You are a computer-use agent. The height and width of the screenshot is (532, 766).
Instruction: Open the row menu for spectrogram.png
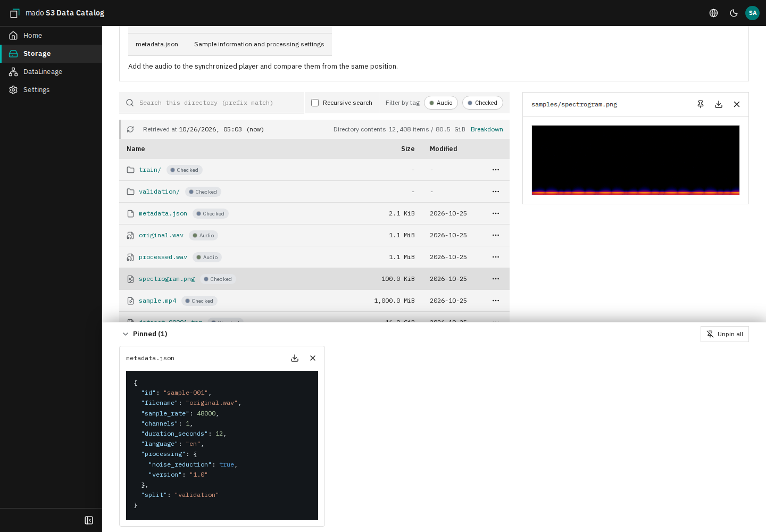(x=496, y=279)
